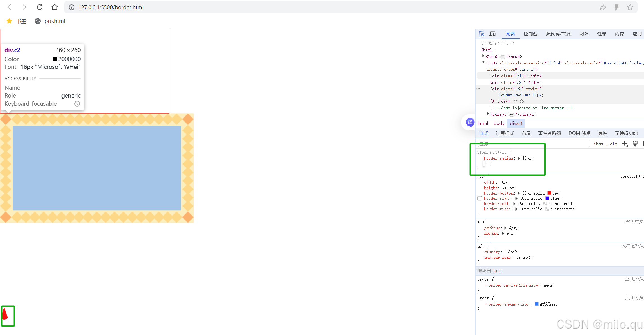Switch to the 应用 tab
The width and height of the screenshot is (644, 335).
[637, 34]
